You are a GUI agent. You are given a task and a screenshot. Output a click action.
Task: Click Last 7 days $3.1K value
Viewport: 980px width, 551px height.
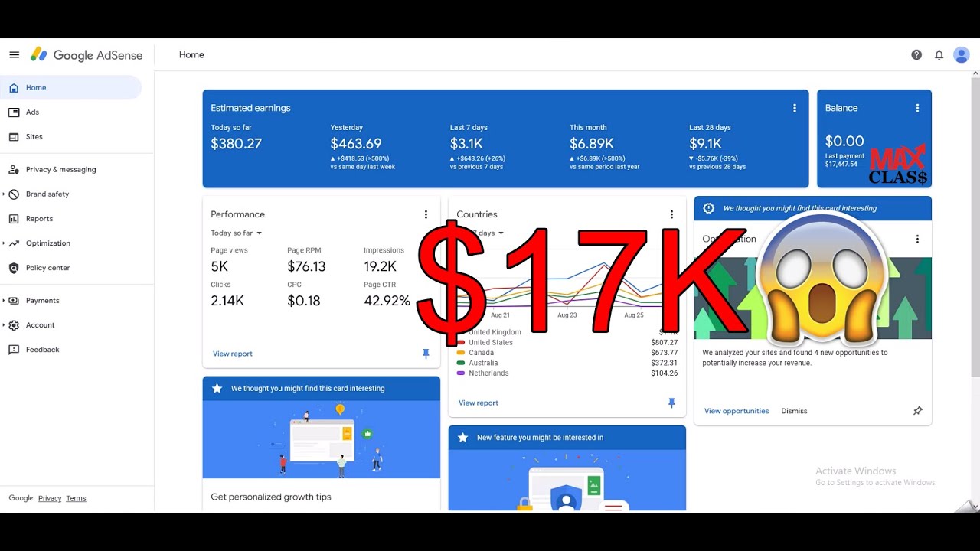pos(466,144)
